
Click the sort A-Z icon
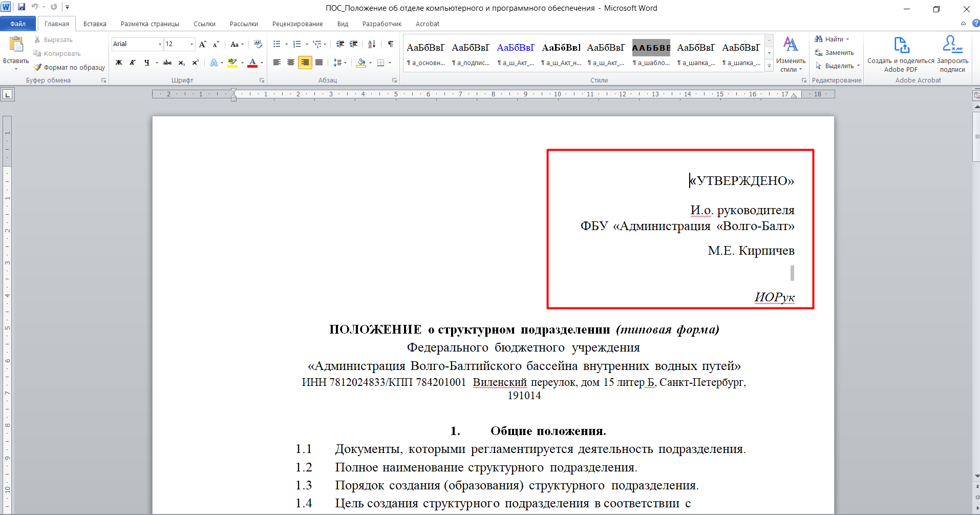click(x=372, y=44)
